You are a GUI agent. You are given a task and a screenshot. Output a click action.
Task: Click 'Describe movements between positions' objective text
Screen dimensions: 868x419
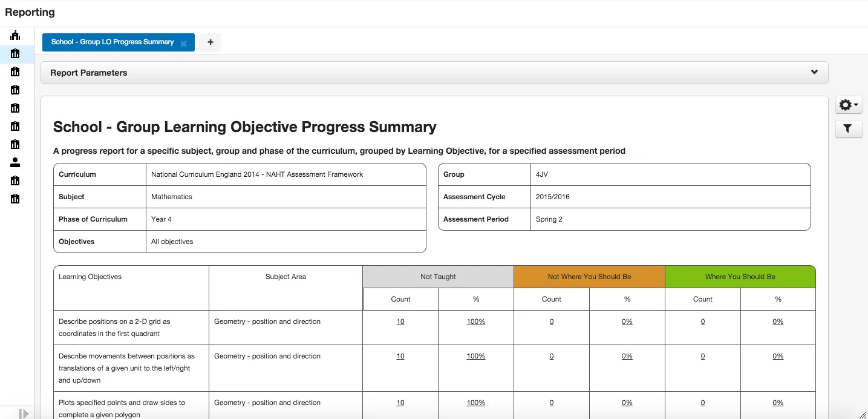pos(126,368)
